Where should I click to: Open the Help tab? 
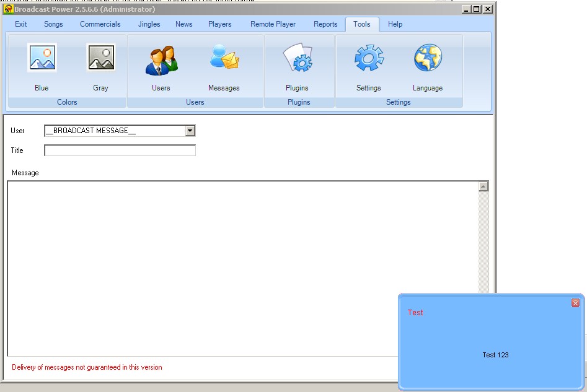point(395,24)
